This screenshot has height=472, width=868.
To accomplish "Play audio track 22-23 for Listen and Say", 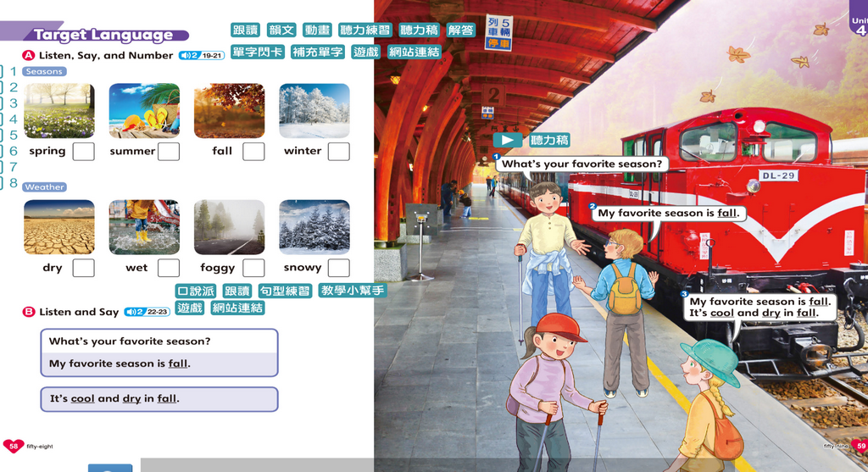I will (x=147, y=312).
